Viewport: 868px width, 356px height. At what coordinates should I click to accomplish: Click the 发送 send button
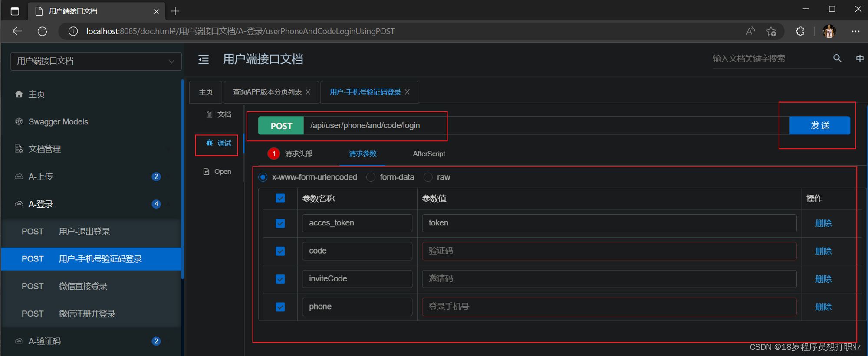click(820, 125)
